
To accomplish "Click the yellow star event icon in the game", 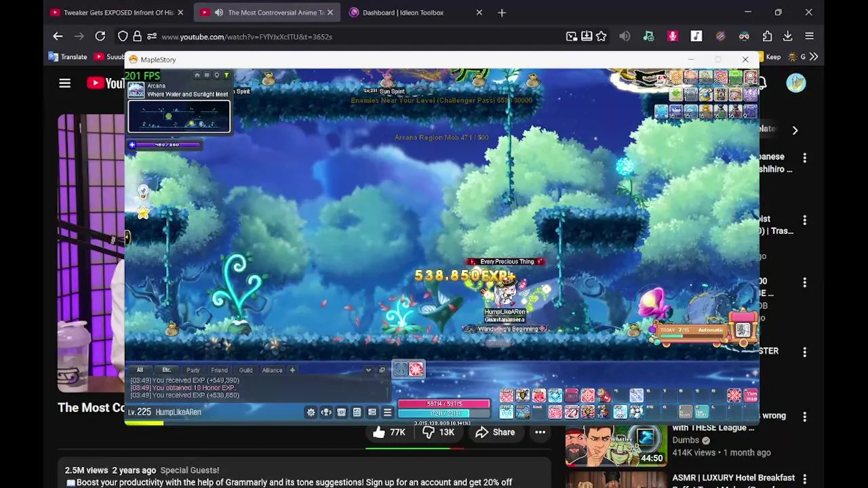I will (x=143, y=213).
